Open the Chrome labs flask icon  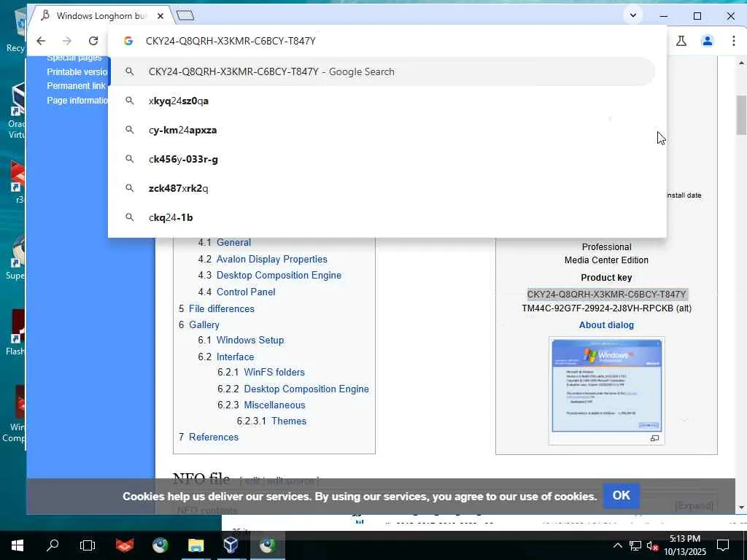[x=681, y=41]
